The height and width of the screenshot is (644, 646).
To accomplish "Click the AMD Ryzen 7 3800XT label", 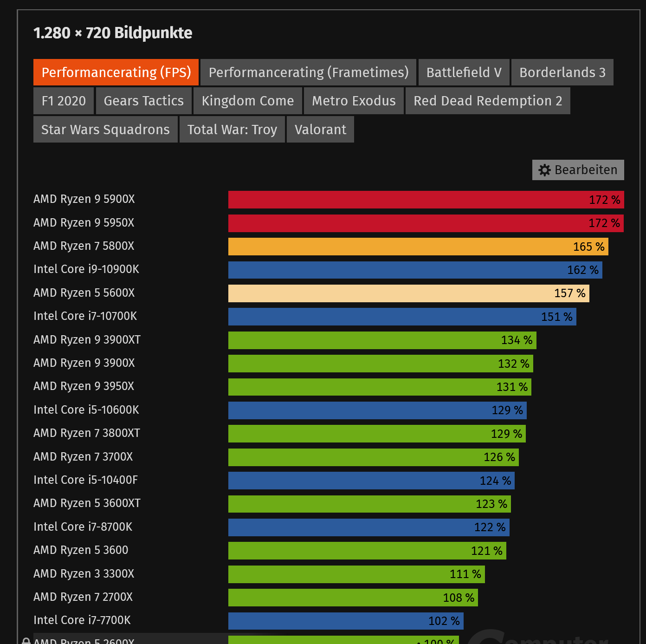I will [87, 433].
